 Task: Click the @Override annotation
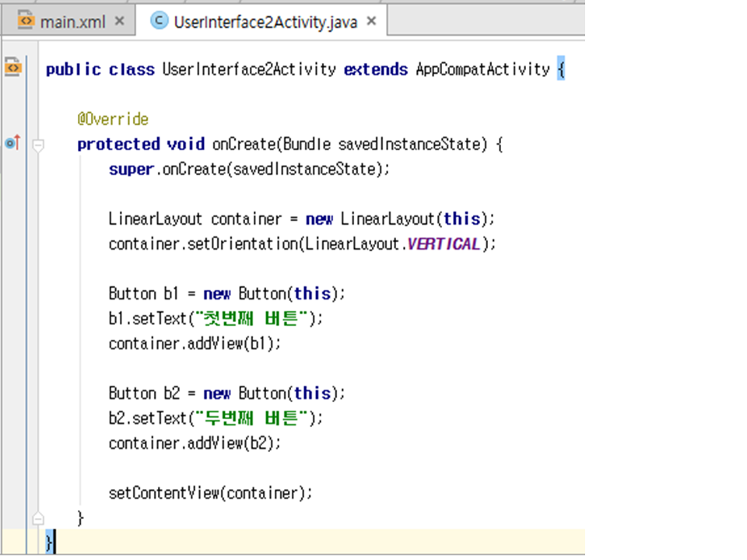(113, 119)
